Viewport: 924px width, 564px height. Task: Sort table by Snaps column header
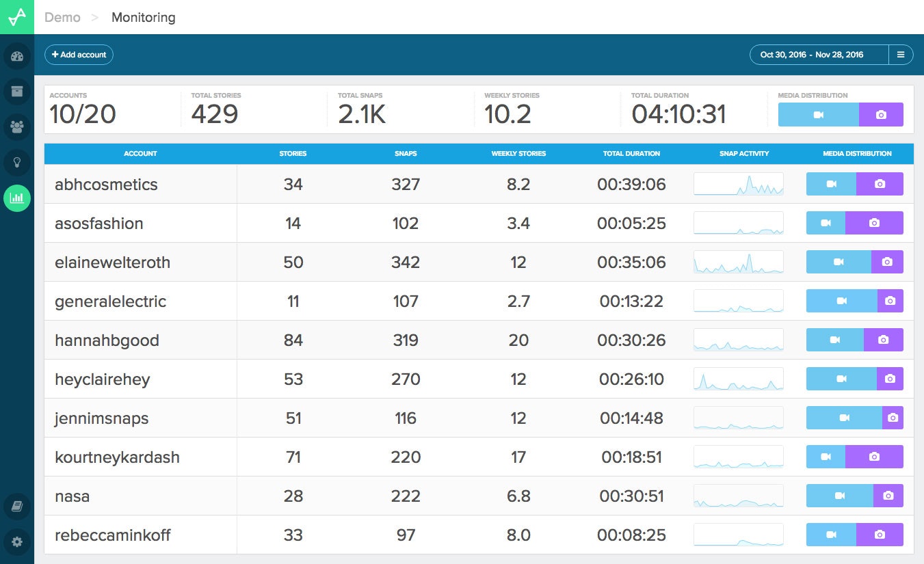[x=406, y=154]
